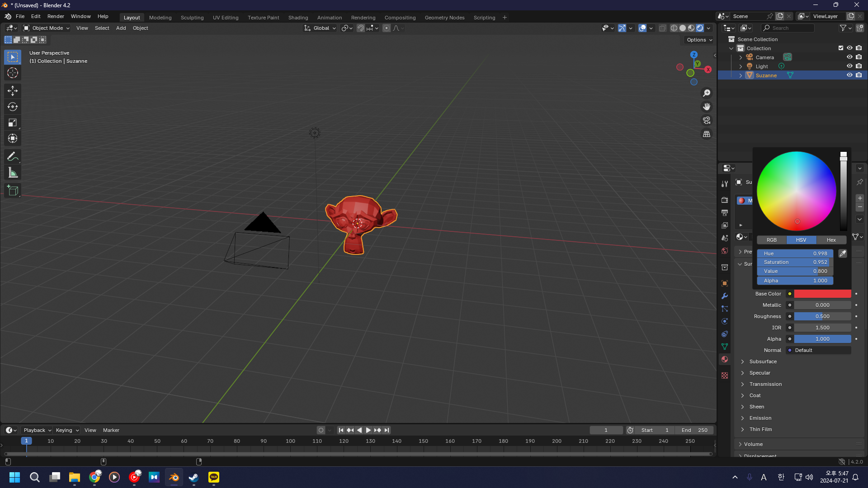Click the Marker menu in timeline
Image resolution: width=868 pixels, height=488 pixels.
[x=111, y=430]
